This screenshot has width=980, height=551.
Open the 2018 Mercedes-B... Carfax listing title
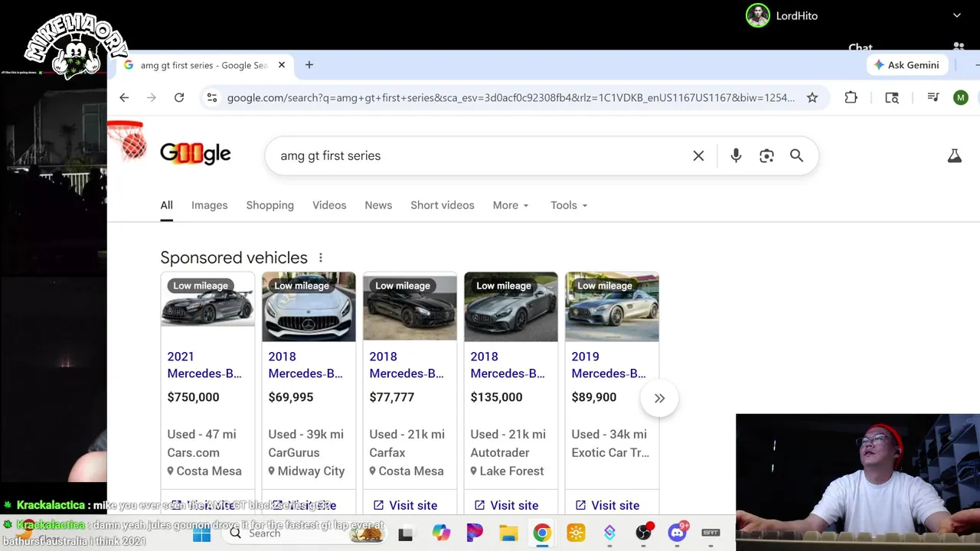(x=406, y=365)
